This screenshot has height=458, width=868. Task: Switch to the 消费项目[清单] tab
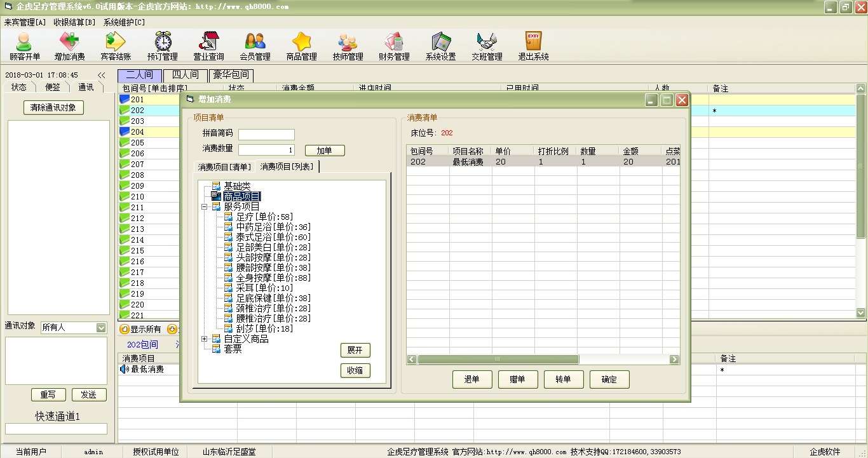[224, 167]
